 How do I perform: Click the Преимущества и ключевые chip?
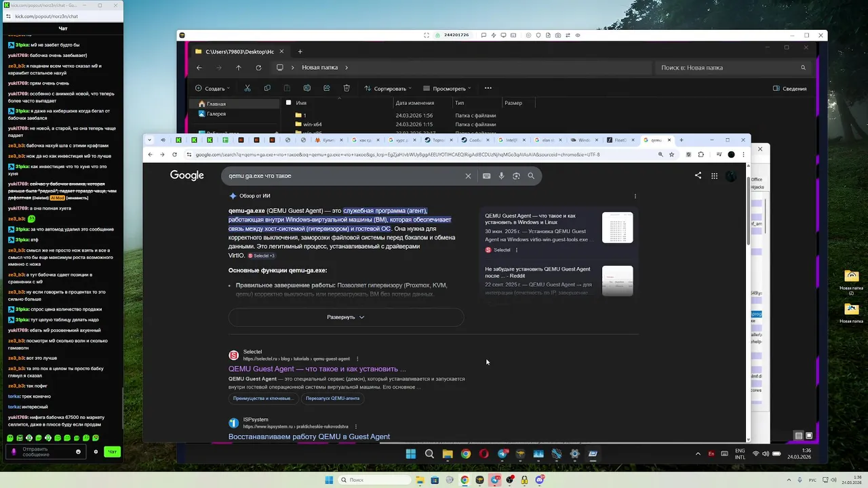(x=262, y=398)
